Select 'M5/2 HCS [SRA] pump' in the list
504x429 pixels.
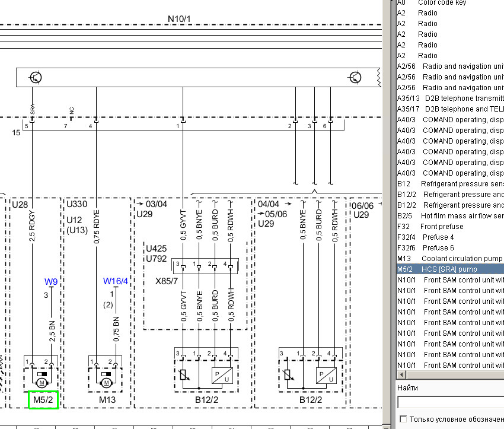click(x=450, y=269)
